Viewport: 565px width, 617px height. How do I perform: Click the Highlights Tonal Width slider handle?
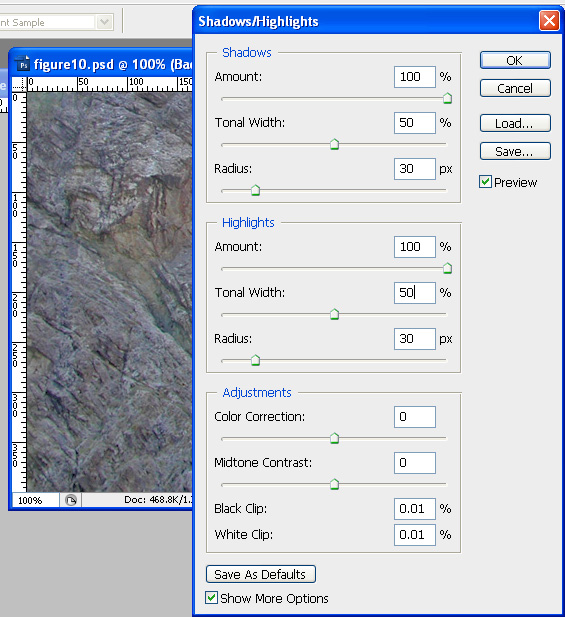pos(334,314)
